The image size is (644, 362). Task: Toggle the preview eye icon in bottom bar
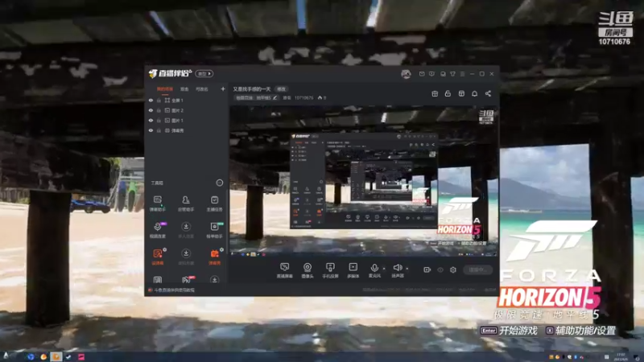[x=440, y=269]
